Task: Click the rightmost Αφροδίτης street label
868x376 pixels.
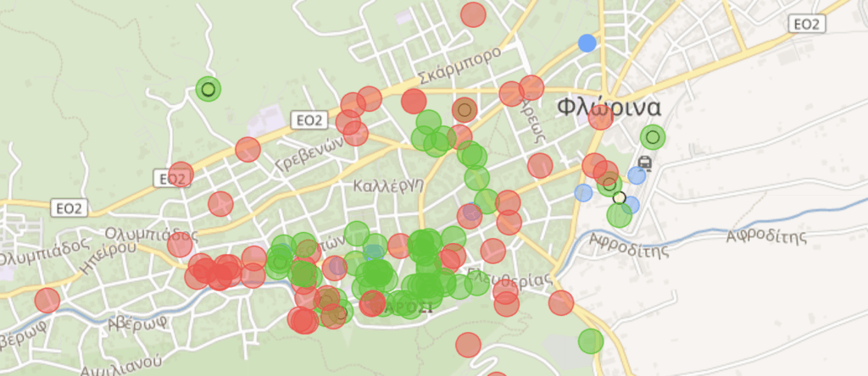Action: (x=766, y=236)
